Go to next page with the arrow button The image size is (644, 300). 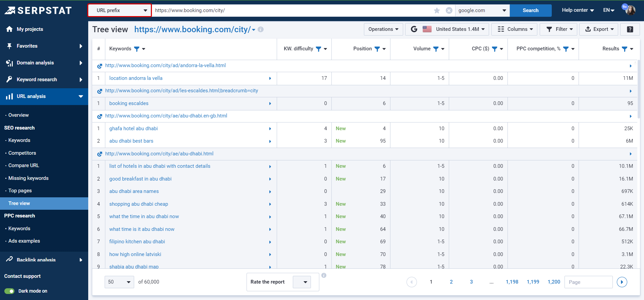tap(622, 282)
